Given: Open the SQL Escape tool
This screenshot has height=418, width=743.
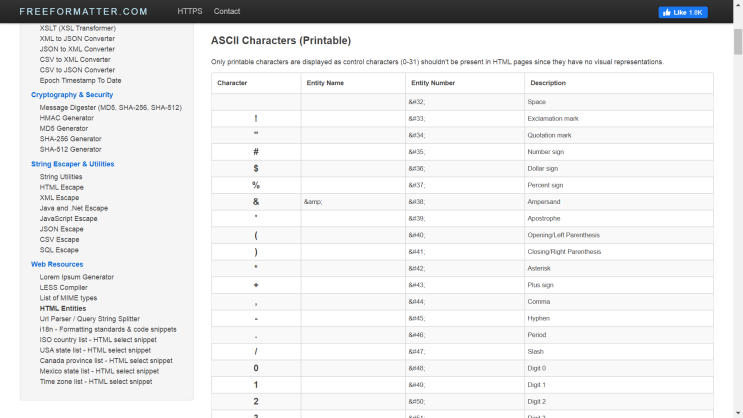Looking at the screenshot, I should click(60, 250).
